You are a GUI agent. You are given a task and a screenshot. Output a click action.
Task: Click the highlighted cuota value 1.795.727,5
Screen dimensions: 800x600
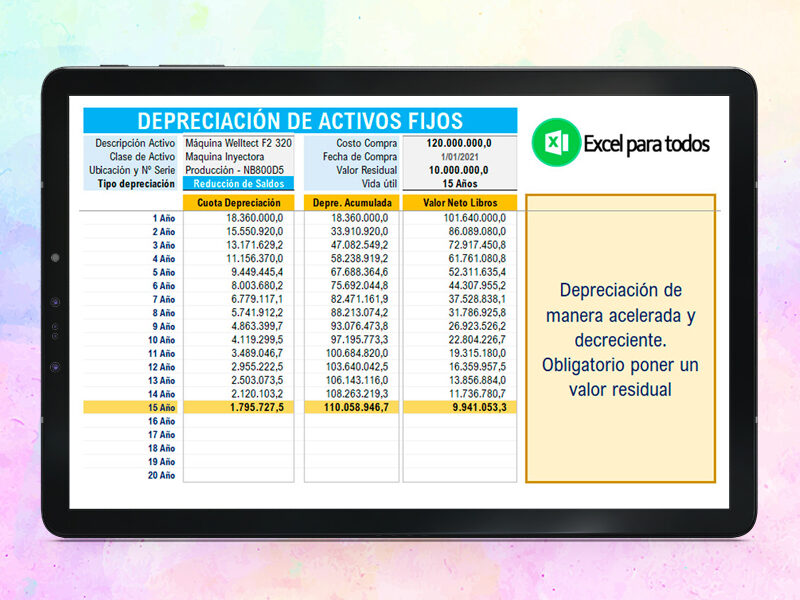pos(257,408)
